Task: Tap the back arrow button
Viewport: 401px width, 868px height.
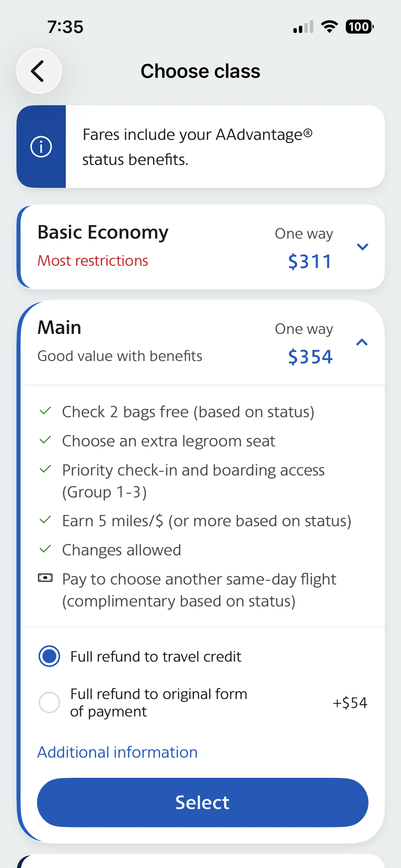Action: [39, 71]
